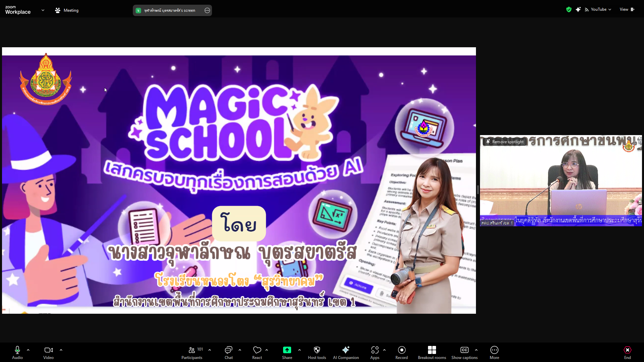This screenshot has height=362, width=644.
Task: Toggle Show captions
Action: (x=465, y=353)
